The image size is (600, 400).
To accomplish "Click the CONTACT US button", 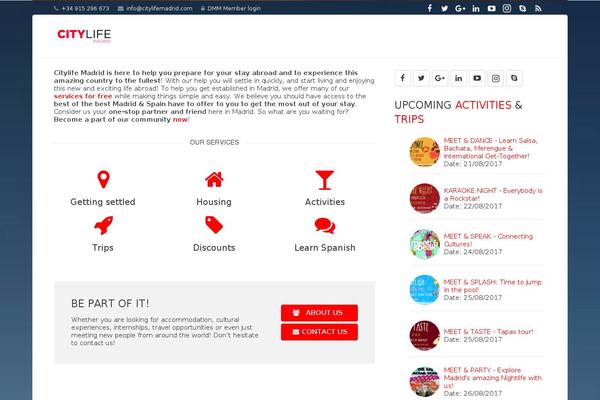I will click(x=320, y=332).
